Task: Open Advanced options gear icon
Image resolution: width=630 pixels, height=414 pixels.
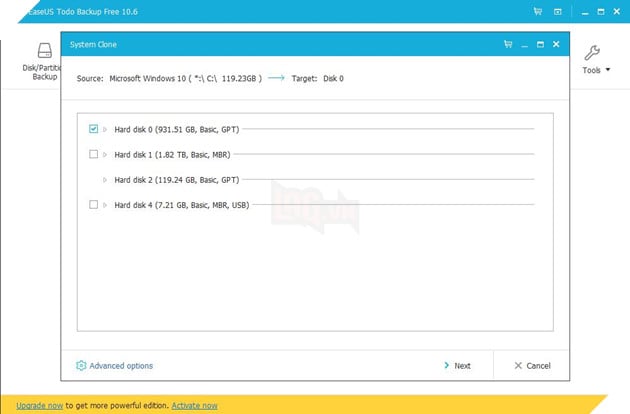Action: point(81,365)
